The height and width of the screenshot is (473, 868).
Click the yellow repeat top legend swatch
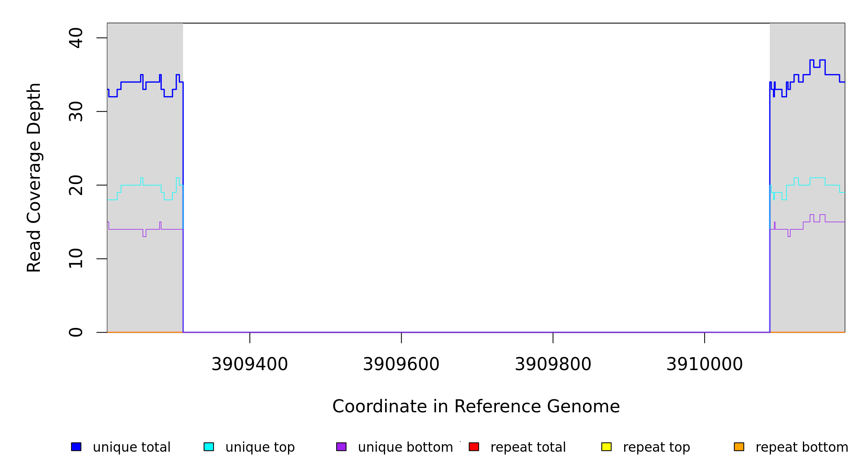[606, 447]
